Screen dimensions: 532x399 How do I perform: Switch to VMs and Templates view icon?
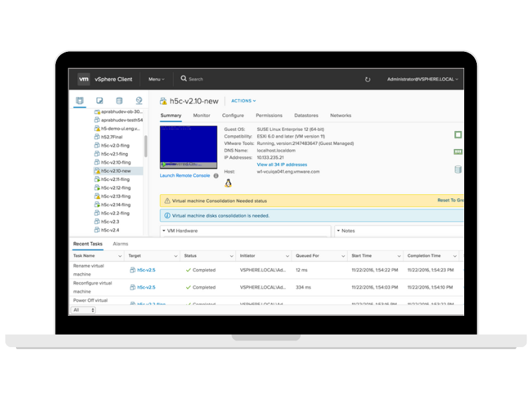tap(99, 100)
